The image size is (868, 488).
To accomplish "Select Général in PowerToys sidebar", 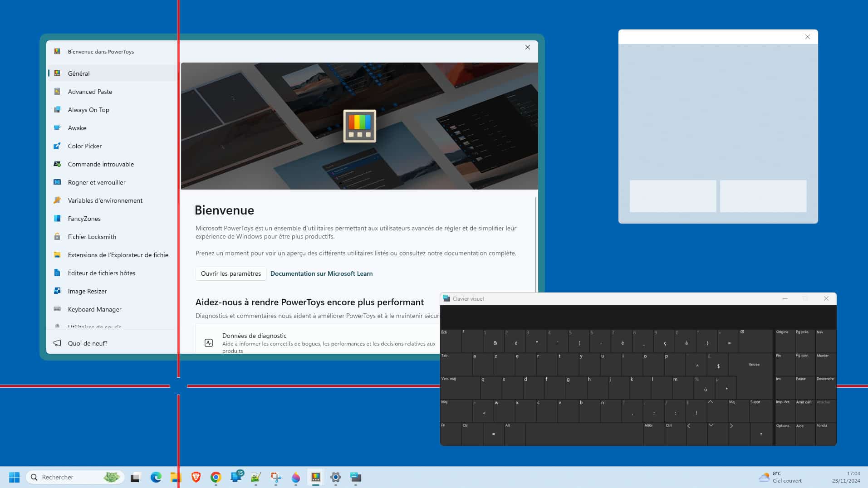I will coord(112,73).
